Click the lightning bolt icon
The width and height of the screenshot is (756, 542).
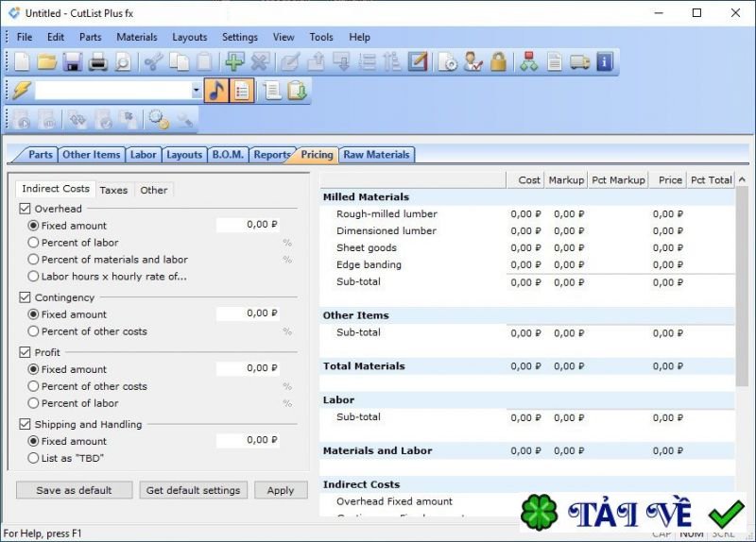22,91
